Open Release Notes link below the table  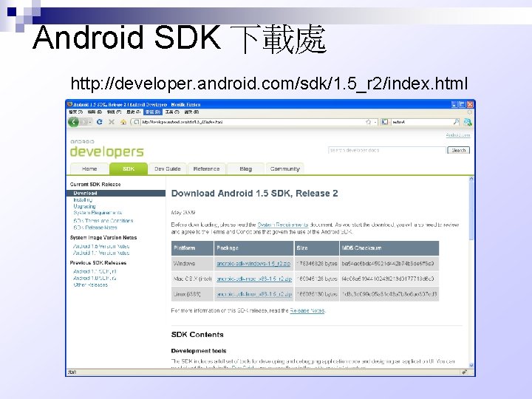tap(307, 310)
